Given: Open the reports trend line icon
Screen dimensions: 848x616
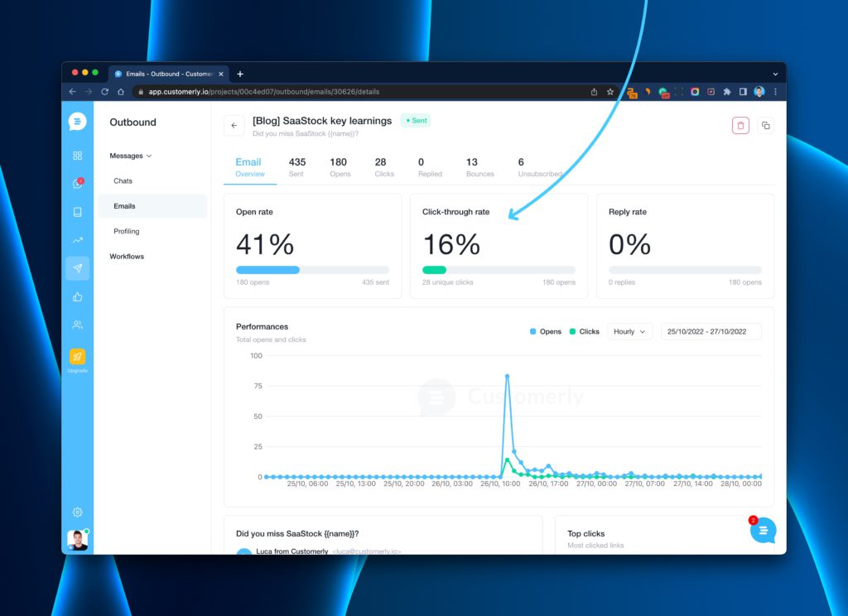Looking at the screenshot, I should (77, 240).
